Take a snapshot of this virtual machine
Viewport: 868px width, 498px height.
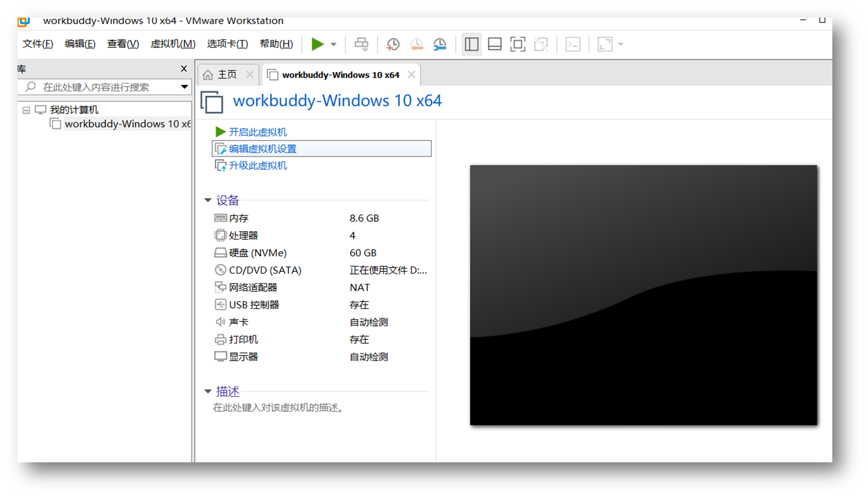393,44
